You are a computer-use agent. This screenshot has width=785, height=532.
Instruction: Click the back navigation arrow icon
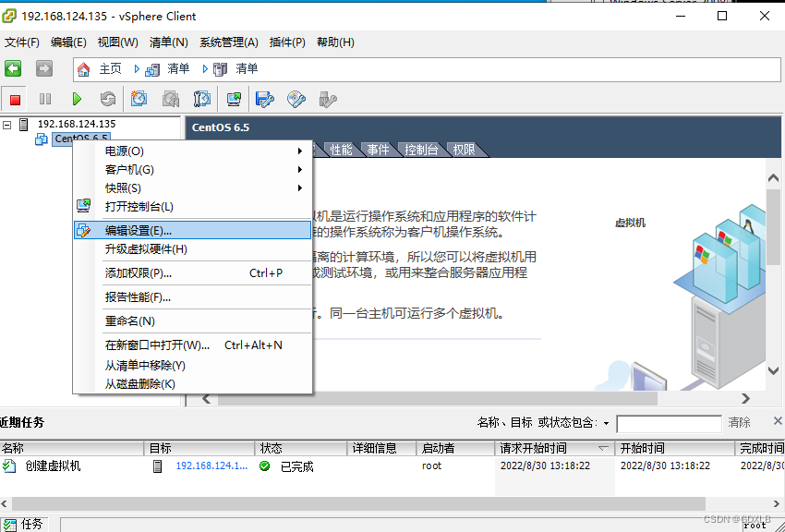coord(13,67)
